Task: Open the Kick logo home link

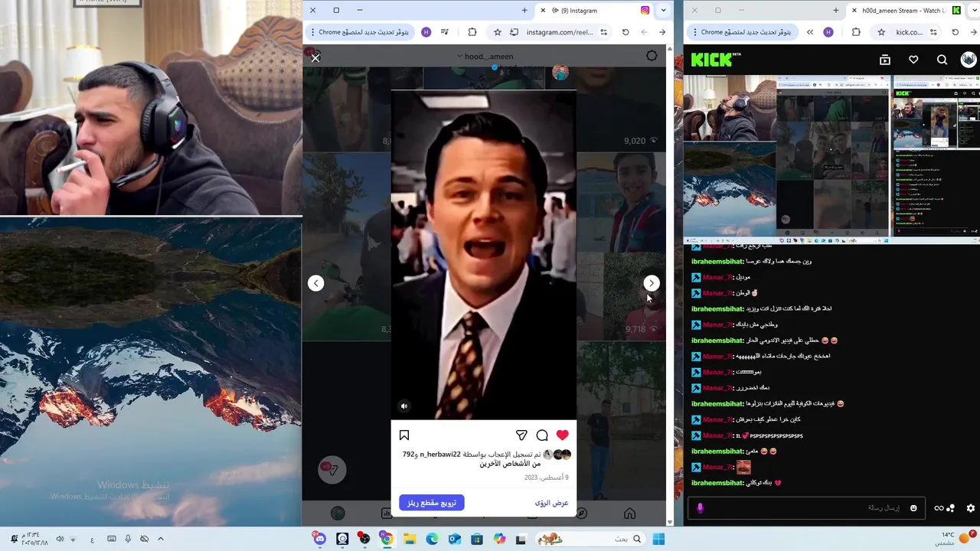Action: coord(716,60)
